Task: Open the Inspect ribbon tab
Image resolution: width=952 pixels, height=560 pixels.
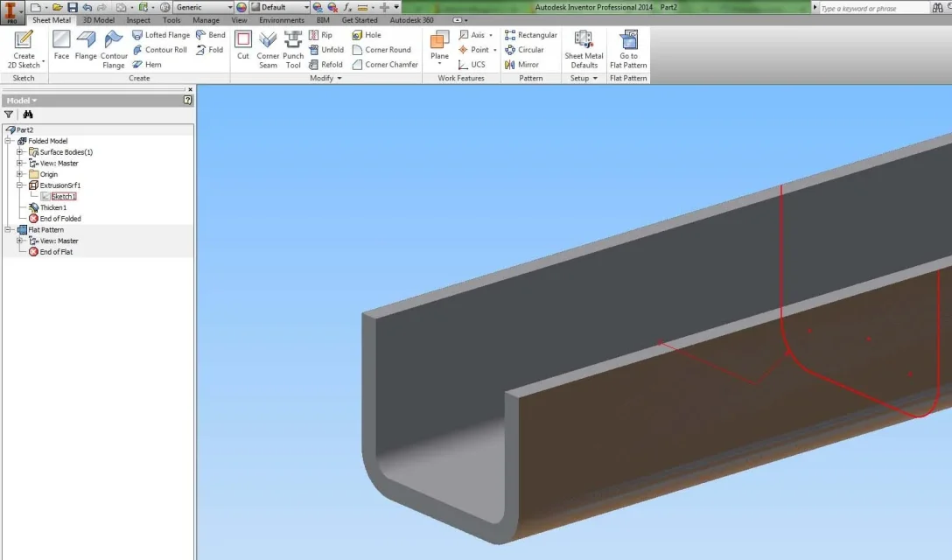Action: tap(138, 20)
